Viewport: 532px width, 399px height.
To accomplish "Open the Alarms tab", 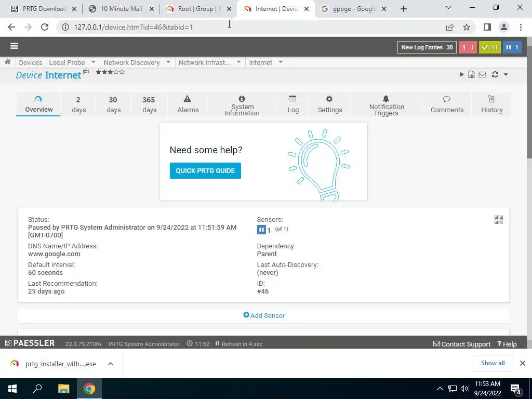I will (x=188, y=104).
